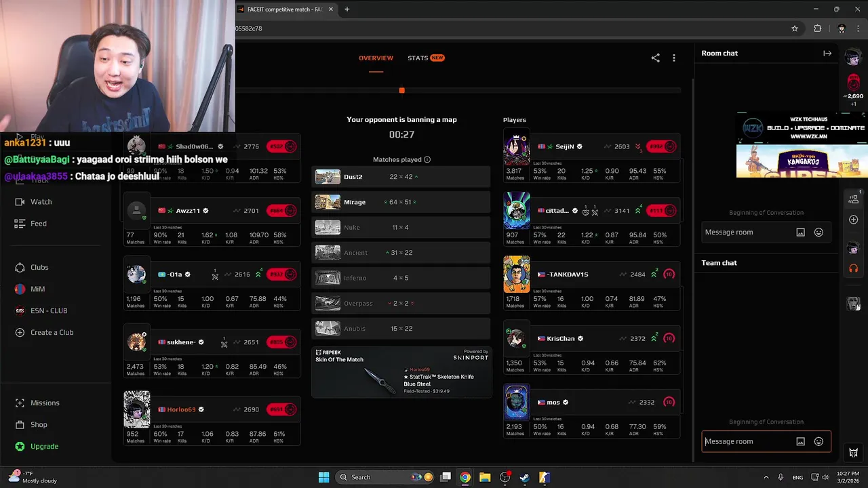The height and width of the screenshot is (488, 868).
Task: Open player -O1a's profile name
Action: tap(175, 274)
